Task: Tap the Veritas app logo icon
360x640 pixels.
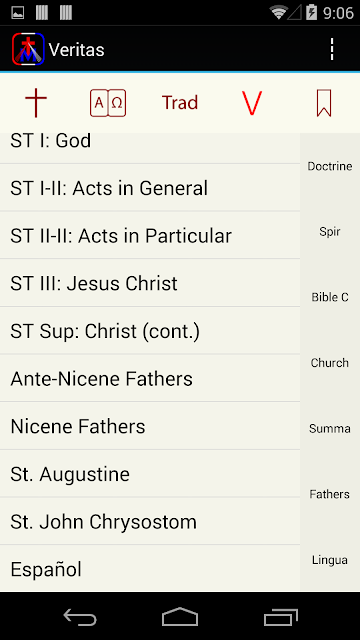Action: click(28, 49)
